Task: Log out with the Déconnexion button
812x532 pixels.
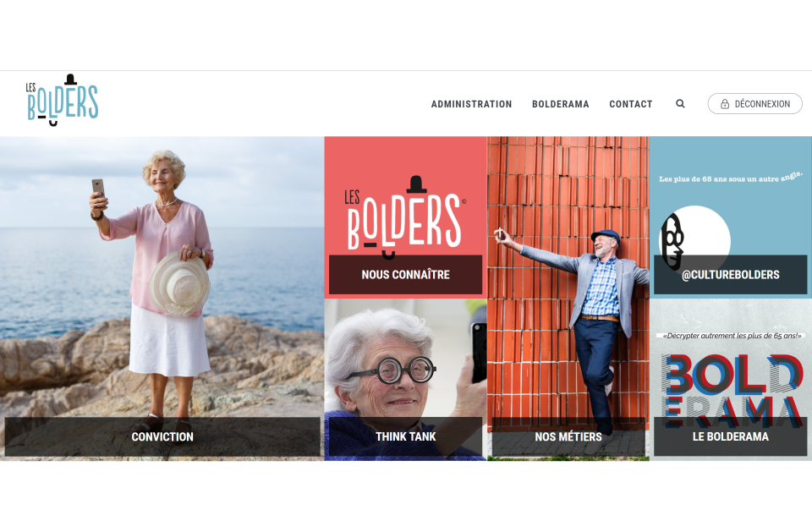Action: coord(754,103)
